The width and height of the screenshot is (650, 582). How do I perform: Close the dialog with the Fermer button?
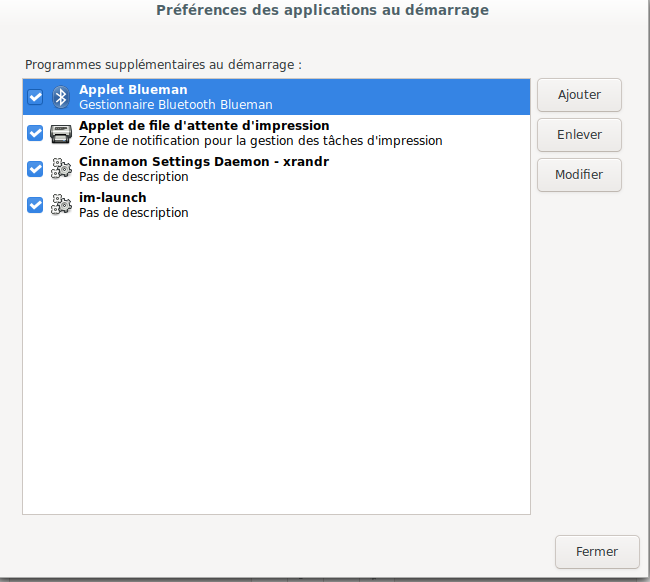coord(596,551)
